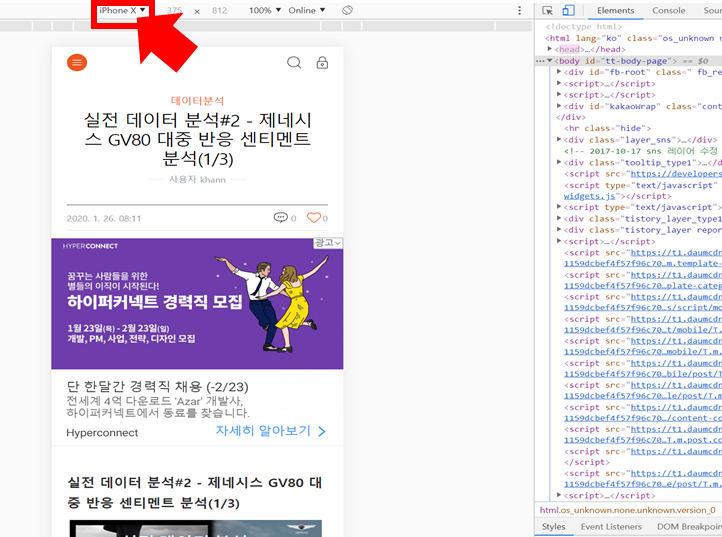The height and width of the screenshot is (537, 722).
Task: Open the device toolbar three-dot menu
Action: point(519,10)
